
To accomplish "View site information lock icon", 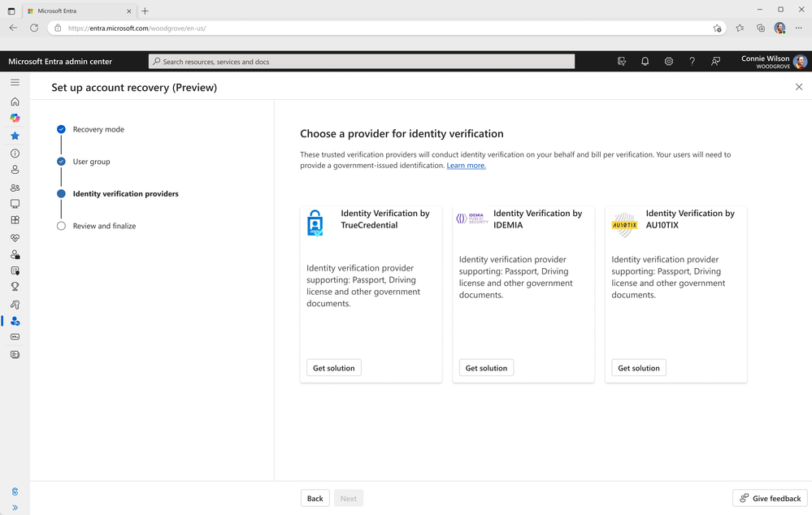I will (58, 28).
